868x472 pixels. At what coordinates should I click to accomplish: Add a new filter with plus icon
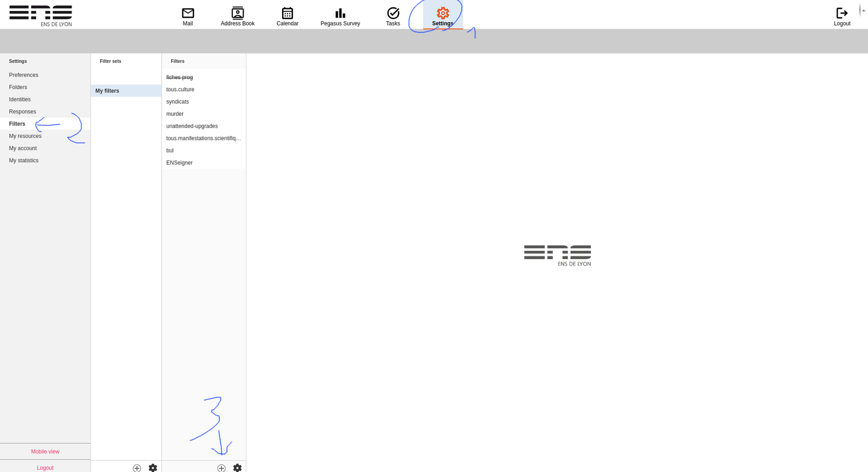(x=221, y=468)
